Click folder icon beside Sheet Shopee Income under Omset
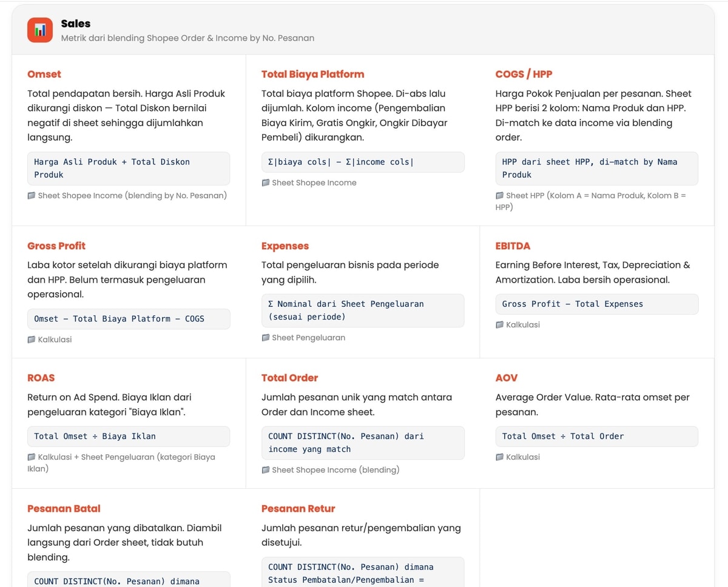728x587 pixels. [32, 196]
